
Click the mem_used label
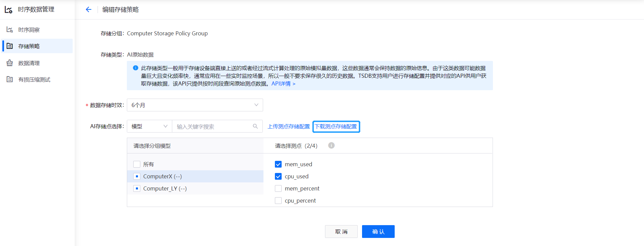(298, 164)
